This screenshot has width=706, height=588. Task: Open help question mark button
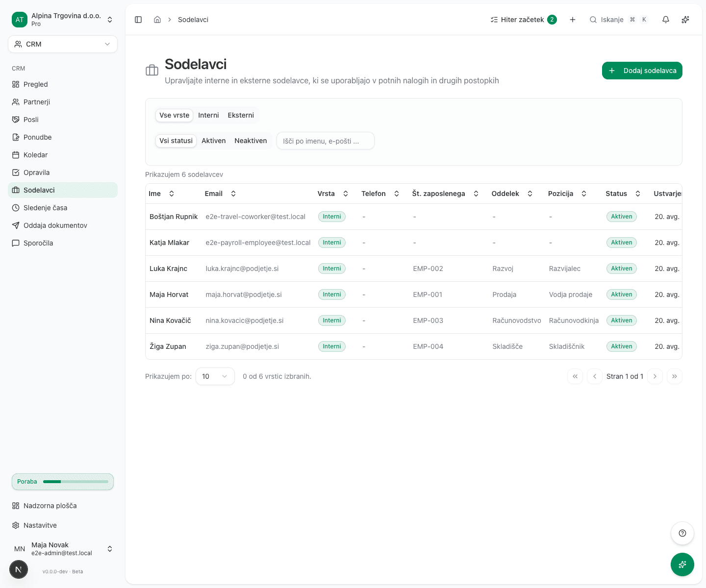coord(682,533)
